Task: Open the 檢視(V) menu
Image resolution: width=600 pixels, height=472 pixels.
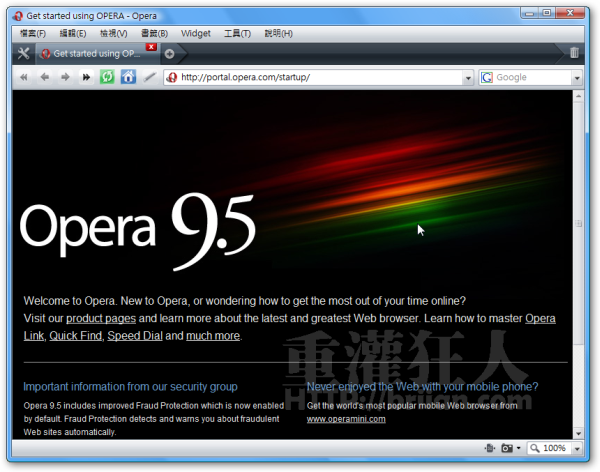Action: tap(114, 34)
